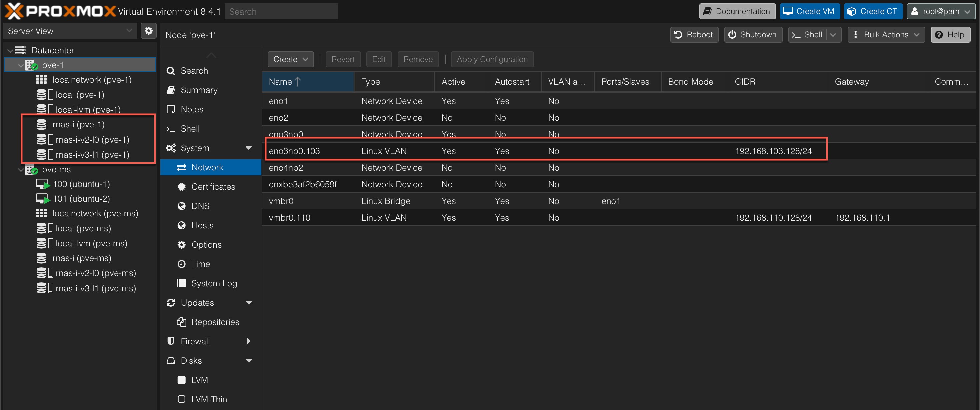Collapse the System menu section arrow
Screen dimensions: 980x410
pyautogui.click(x=249, y=148)
